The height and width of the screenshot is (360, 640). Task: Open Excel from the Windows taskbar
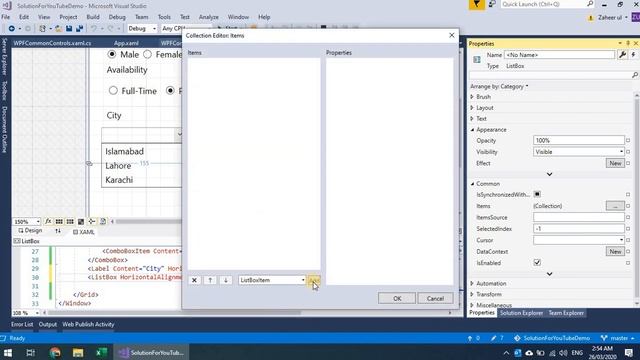101,352
